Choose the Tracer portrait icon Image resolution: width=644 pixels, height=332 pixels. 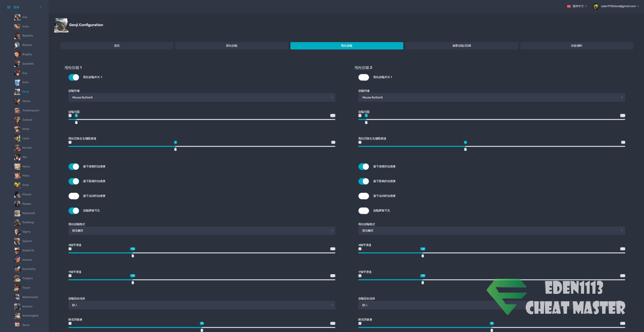[x=17, y=288]
